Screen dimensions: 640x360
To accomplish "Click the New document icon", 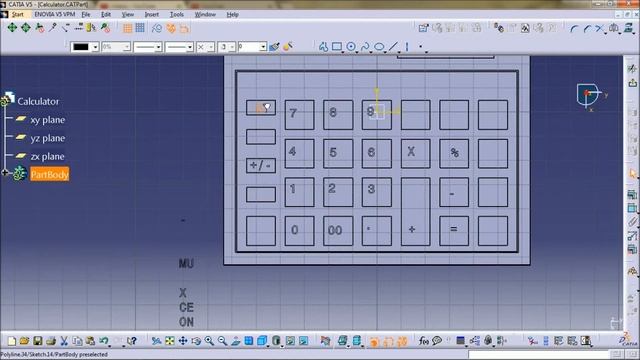I will click(x=12, y=341).
